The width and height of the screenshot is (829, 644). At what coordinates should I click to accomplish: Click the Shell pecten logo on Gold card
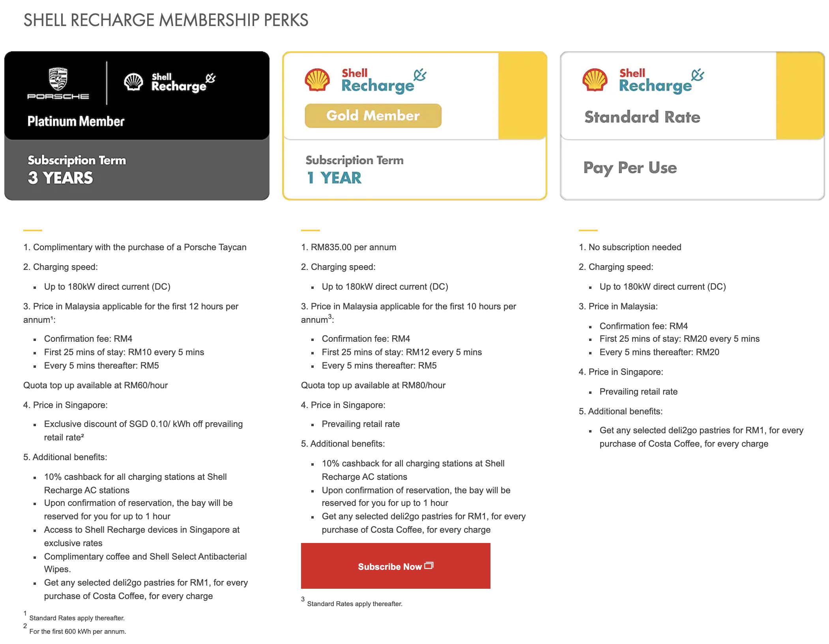coord(317,80)
